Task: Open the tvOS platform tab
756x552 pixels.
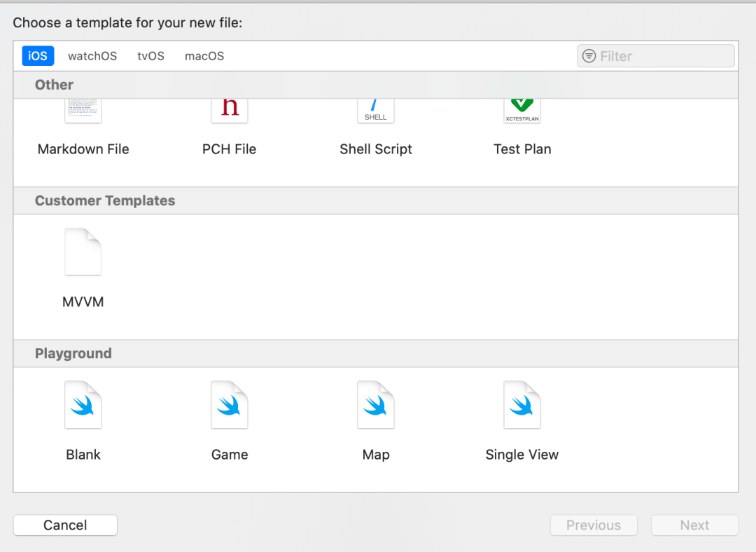Action: 150,56
